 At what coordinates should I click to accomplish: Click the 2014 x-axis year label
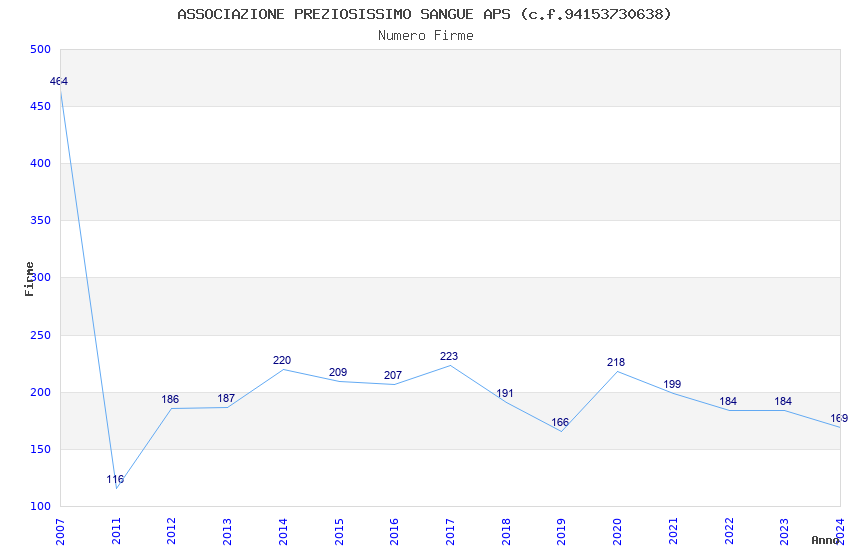coord(283,531)
